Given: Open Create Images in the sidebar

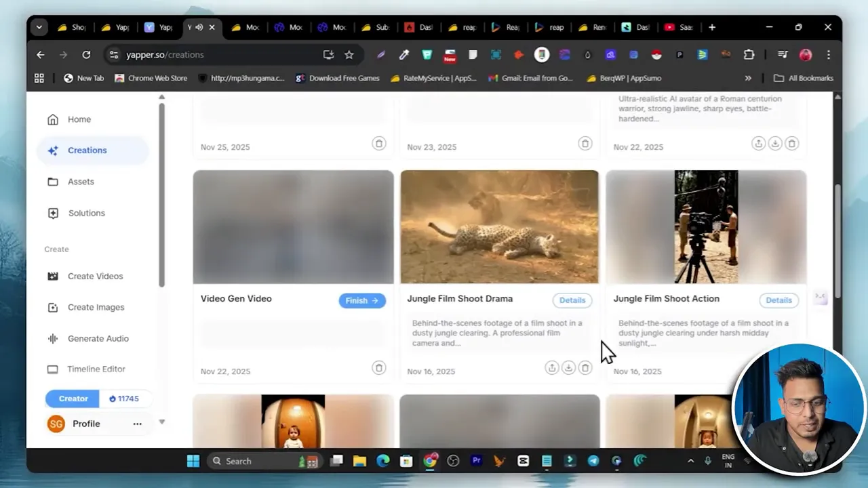Looking at the screenshot, I should click(x=96, y=307).
